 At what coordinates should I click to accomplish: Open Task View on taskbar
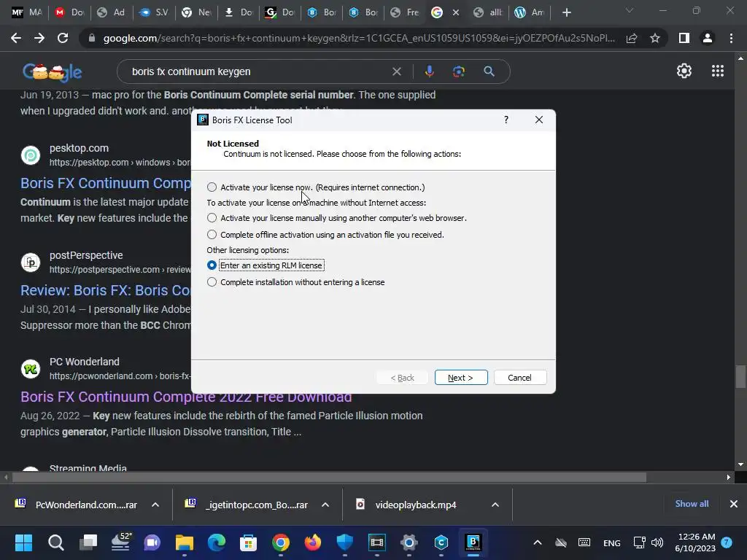(88, 542)
